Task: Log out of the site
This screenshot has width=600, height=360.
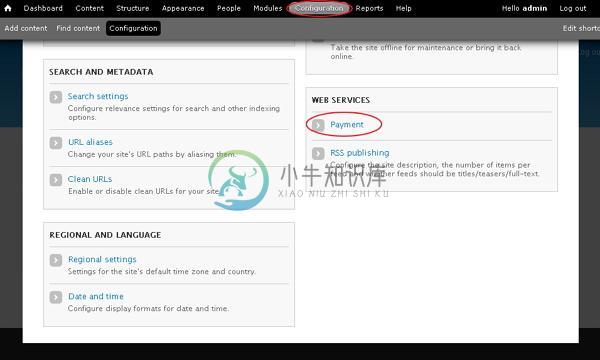Action: pos(572,8)
